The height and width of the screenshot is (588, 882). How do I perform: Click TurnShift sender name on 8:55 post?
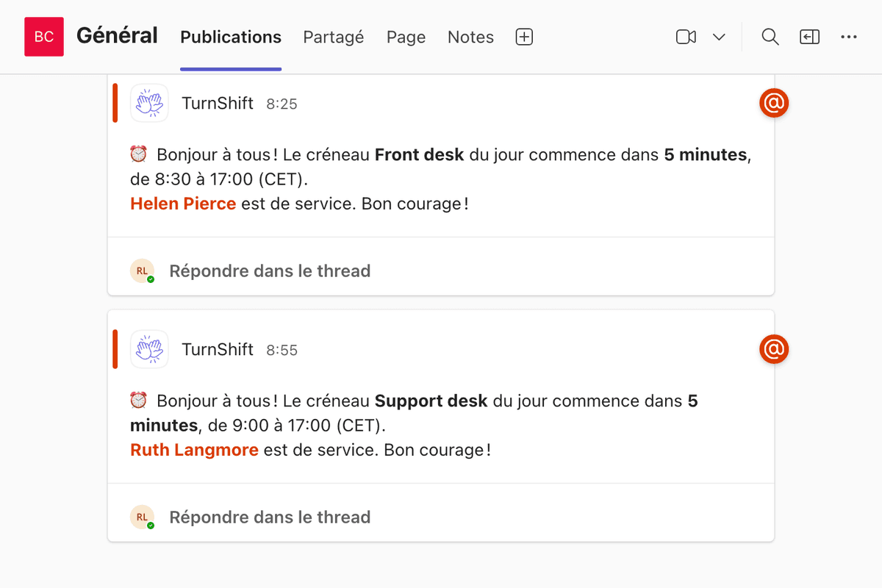click(218, 350)
